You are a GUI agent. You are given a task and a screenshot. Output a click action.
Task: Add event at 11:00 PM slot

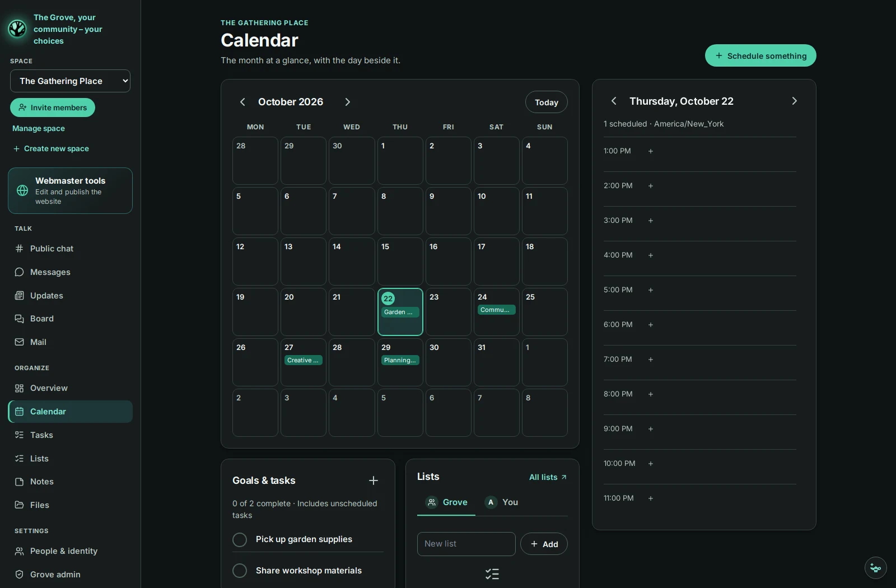(x=651, y=498)
